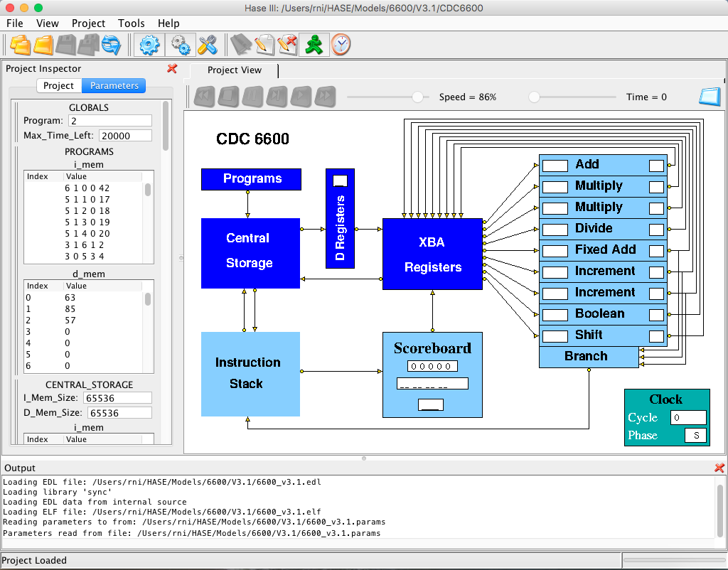
Task: Open the File menu
Action: 15,23
